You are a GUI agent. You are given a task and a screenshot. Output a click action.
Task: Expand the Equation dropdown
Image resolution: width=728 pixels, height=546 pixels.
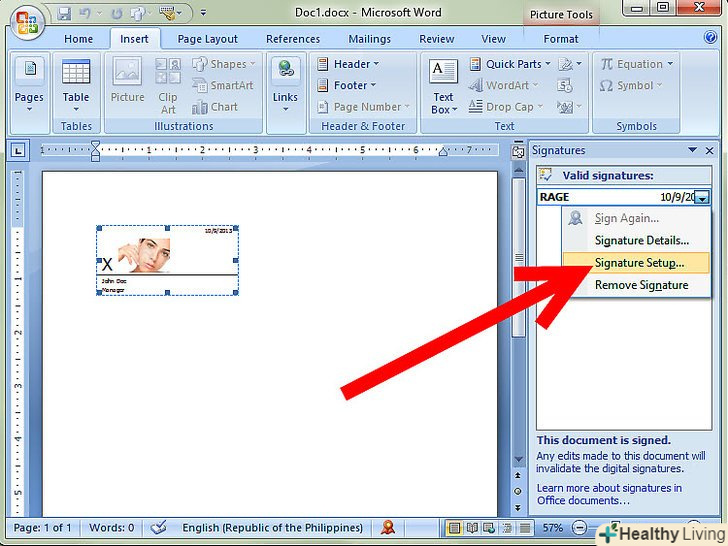coord(670,64)
